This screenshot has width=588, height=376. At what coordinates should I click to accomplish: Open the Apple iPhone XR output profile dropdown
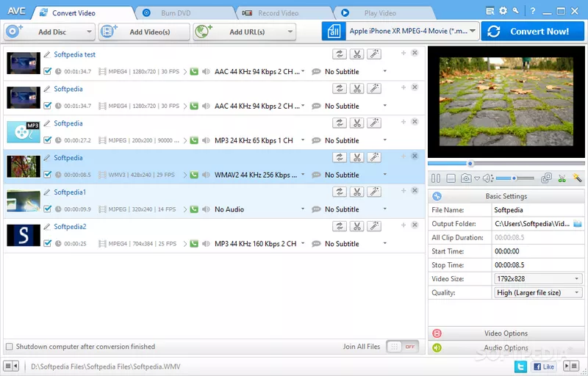tap(473, 31)
